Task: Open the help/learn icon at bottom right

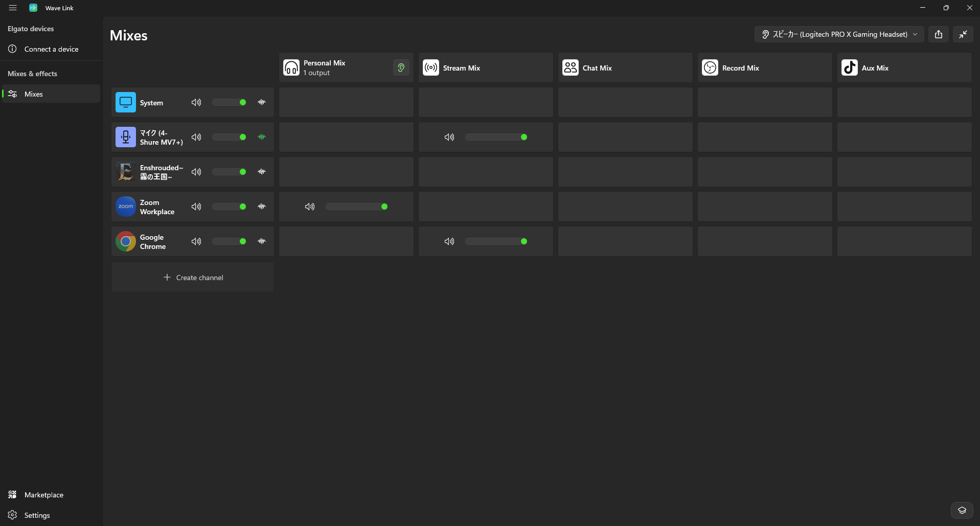Action: point(962,510)
